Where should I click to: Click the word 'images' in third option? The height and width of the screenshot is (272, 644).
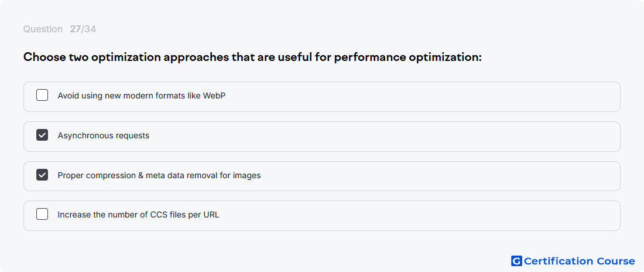[246, 176]
